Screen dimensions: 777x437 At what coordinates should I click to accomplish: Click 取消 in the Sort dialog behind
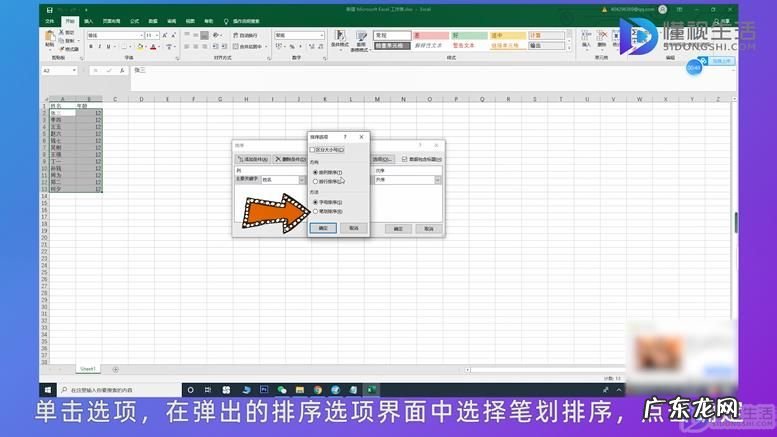(x=428, y=228)
